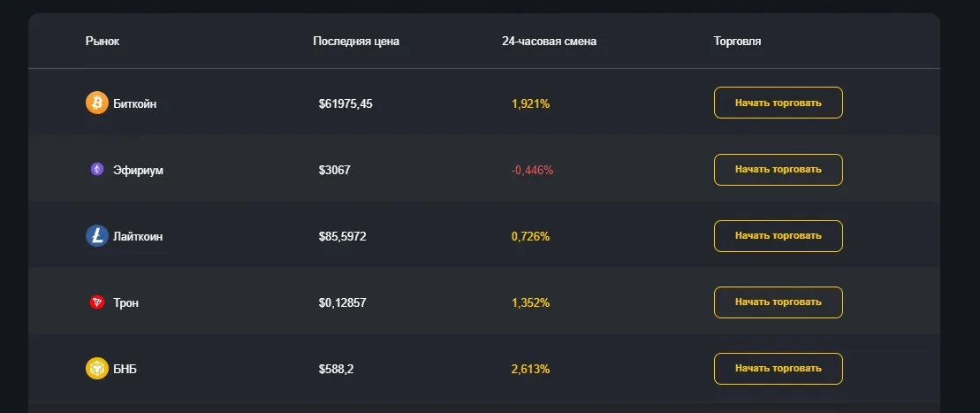Viewport: 980px width, 413px height.
Task: Click the red Tron coin icon
Action: 97,302
